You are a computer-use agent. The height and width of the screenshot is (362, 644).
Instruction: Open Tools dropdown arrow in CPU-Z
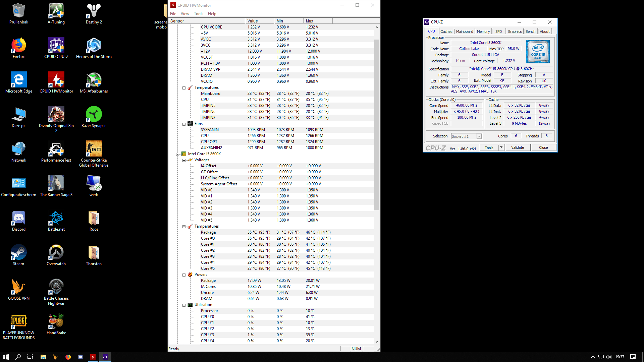coord(501,147)
